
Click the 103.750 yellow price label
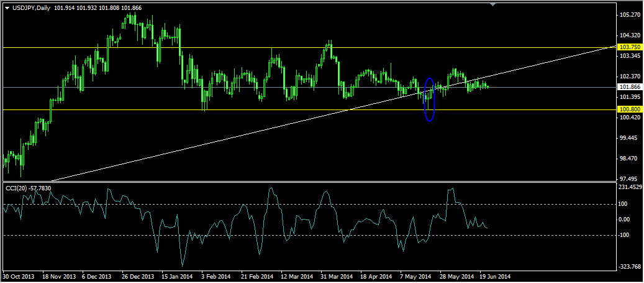point(630,47)
